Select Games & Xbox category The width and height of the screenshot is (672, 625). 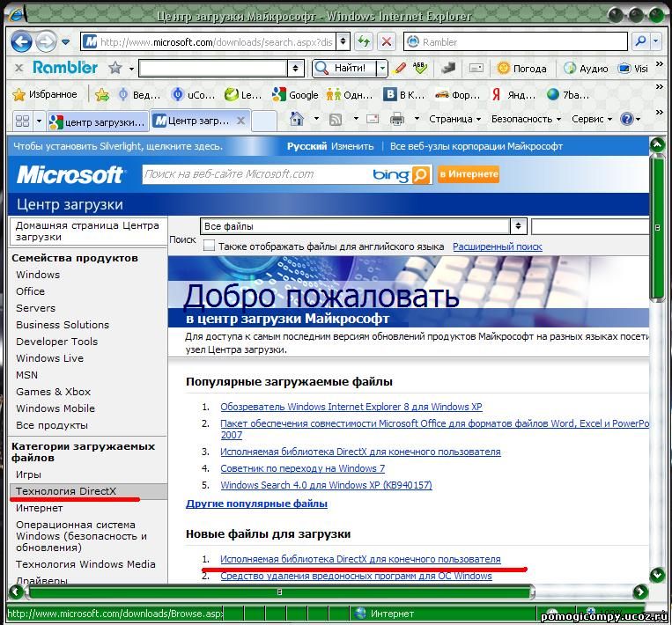(53, 392)
